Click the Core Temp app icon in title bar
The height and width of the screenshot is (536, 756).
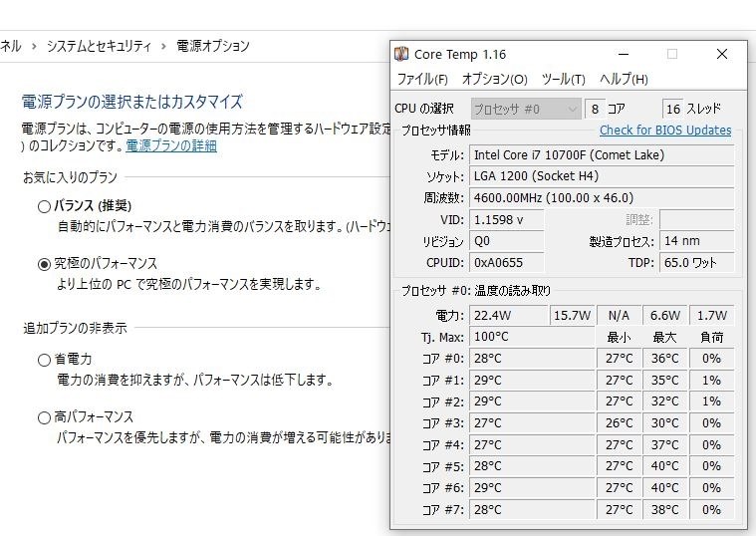pos(401,55)
